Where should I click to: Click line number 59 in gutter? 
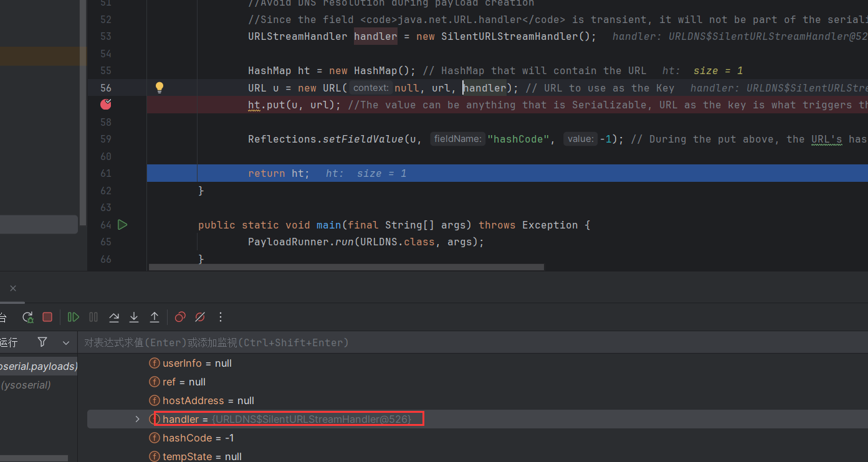(x=105, y=139)
